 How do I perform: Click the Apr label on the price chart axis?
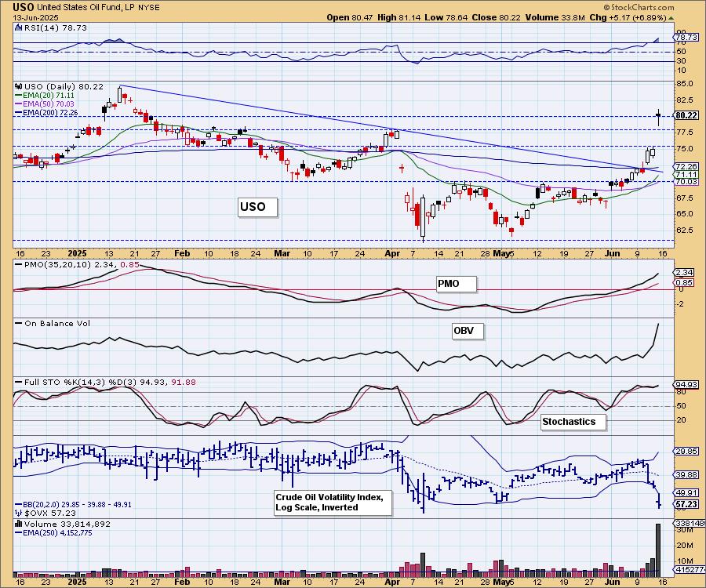(x=392, y=253)
